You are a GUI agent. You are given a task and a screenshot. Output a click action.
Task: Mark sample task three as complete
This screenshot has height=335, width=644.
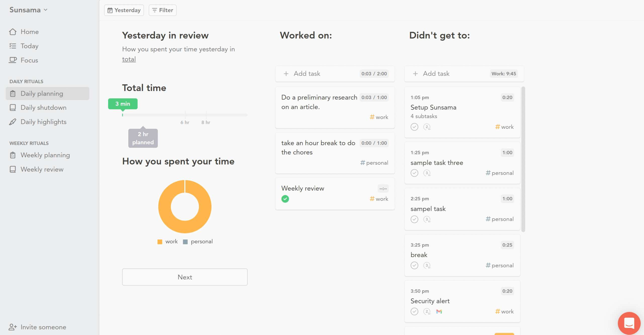click(414, 173)
